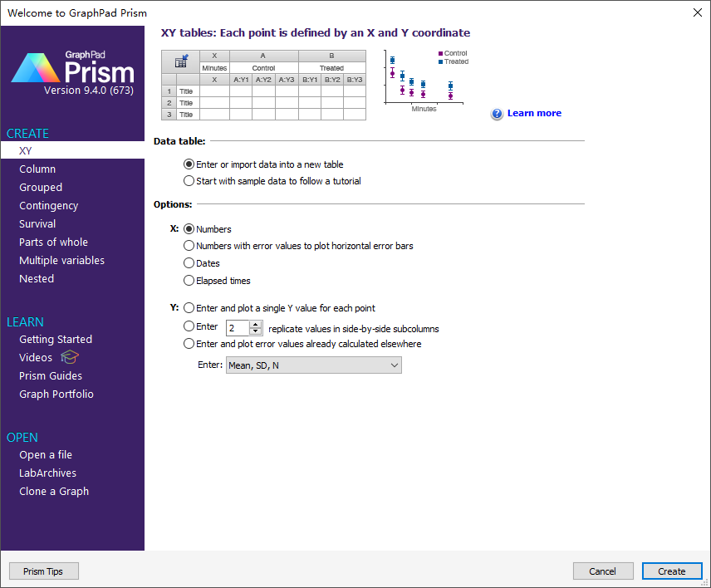This screenshot has width=711, height=588.
Task: Select the Survival table type
Action: [37, 224]
